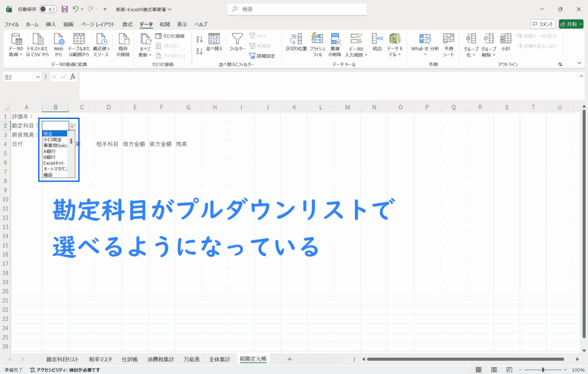
Task: Open the 並べ替え (Sort) dialog icon
Action: click(214, 40)
